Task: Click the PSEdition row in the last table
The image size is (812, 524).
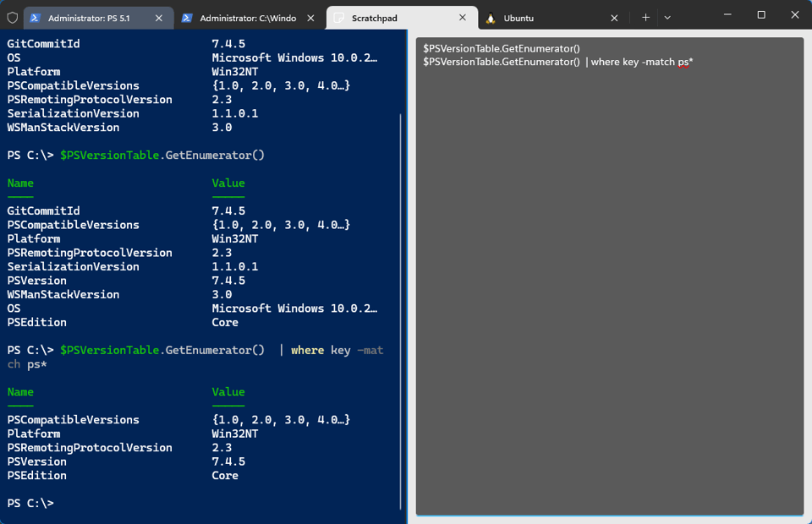Action: tap(123, 476)
